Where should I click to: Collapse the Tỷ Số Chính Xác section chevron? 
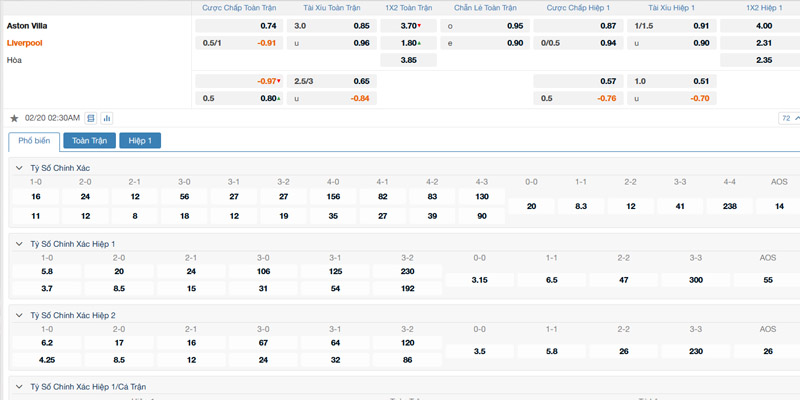click(x=19, y=168)
